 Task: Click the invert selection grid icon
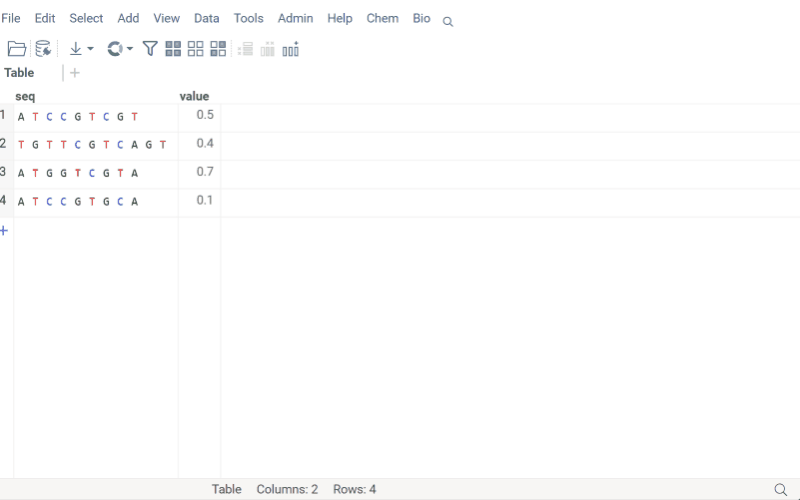click(218, 48)
